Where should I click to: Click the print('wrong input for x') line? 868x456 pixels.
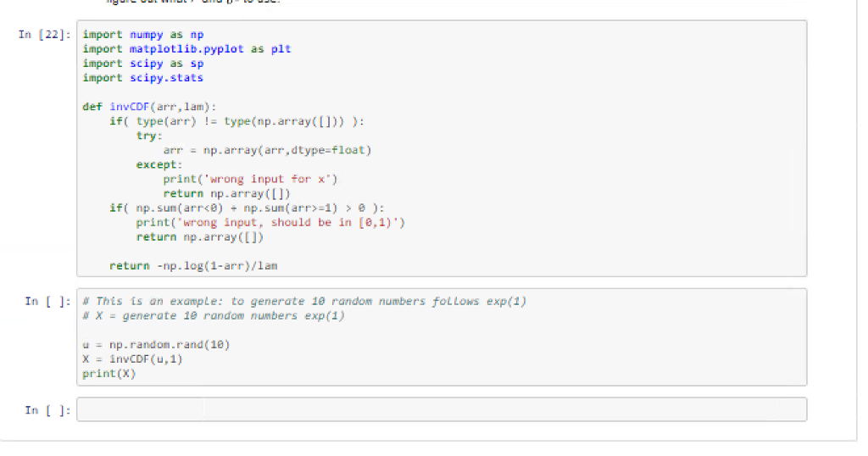tap(250, 179)
